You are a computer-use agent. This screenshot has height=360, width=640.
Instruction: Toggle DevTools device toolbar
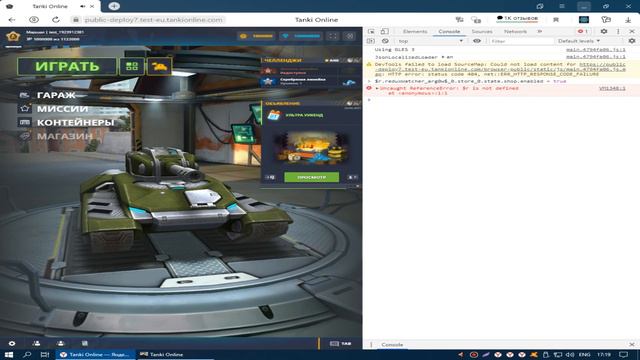pyautogui.click(x=384, y=31)
